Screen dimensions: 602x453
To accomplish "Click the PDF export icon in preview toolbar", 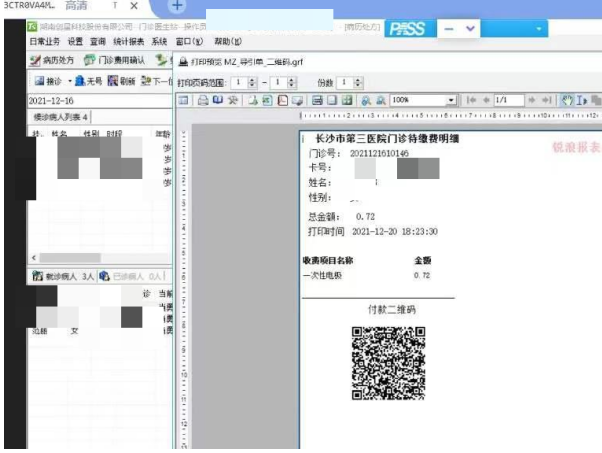I will point(283,101).
